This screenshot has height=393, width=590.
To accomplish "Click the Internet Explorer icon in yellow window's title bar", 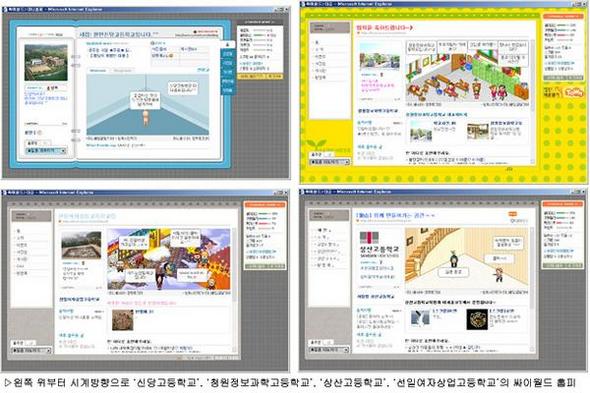I will coord(303,4).
